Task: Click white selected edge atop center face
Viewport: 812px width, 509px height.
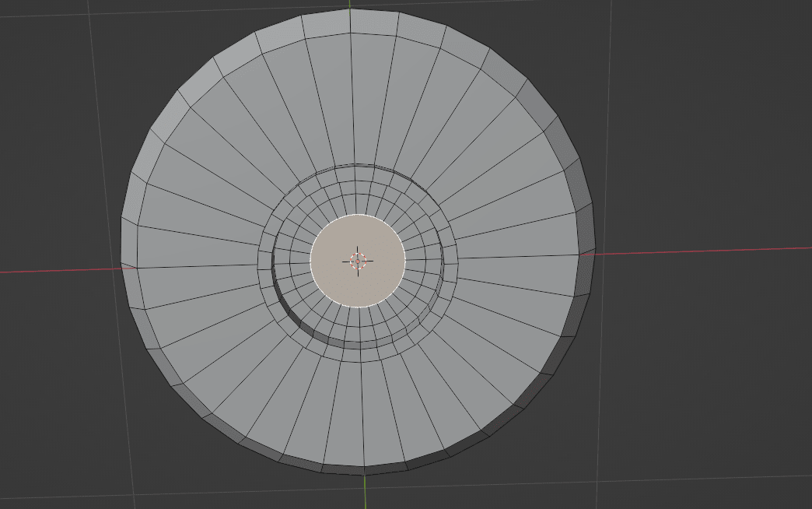Action: click(x=358, y=215)
